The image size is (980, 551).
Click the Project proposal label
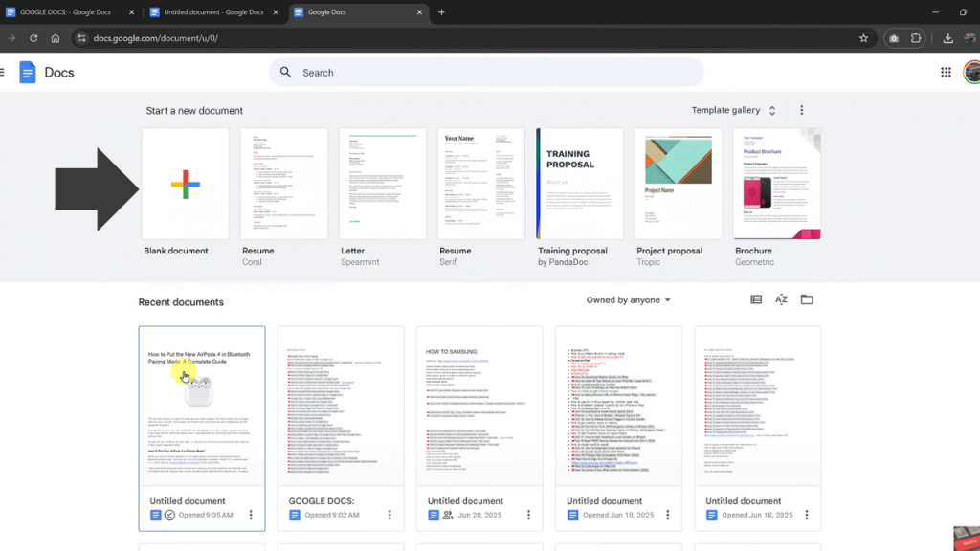pos(669,251)
